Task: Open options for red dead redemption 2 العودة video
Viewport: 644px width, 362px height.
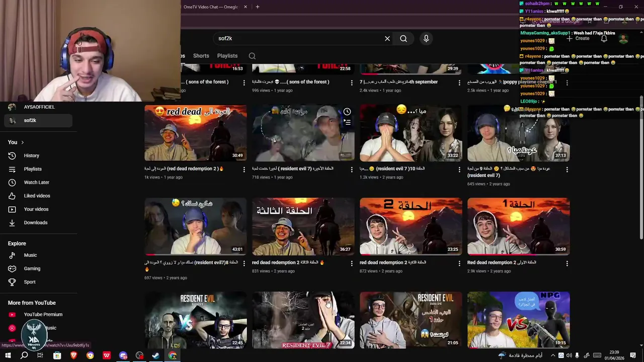Action: click(244, 170)
